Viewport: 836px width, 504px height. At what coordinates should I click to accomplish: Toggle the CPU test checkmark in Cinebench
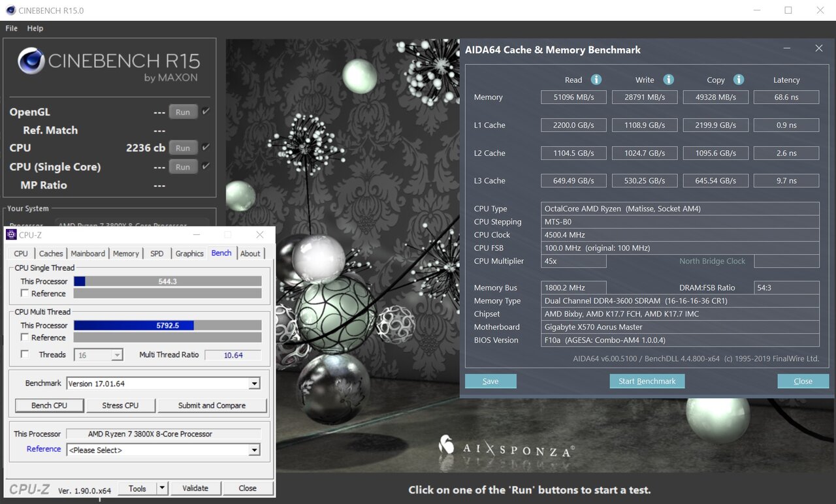[206, 148]
